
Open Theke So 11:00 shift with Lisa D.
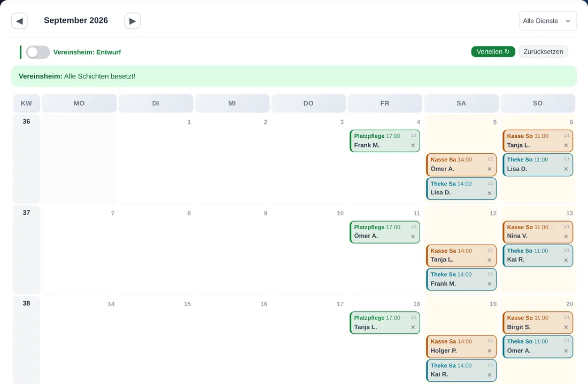point(538,164)
